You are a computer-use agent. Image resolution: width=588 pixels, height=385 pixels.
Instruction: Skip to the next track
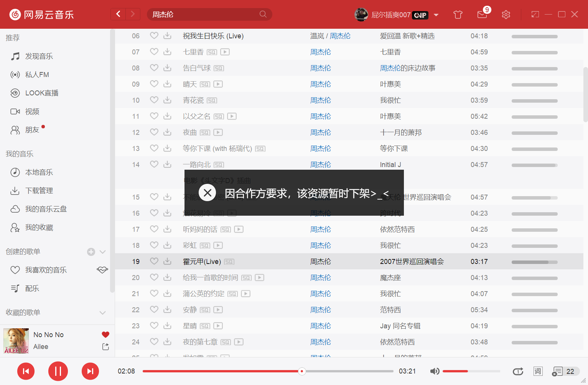click(90, 371)
